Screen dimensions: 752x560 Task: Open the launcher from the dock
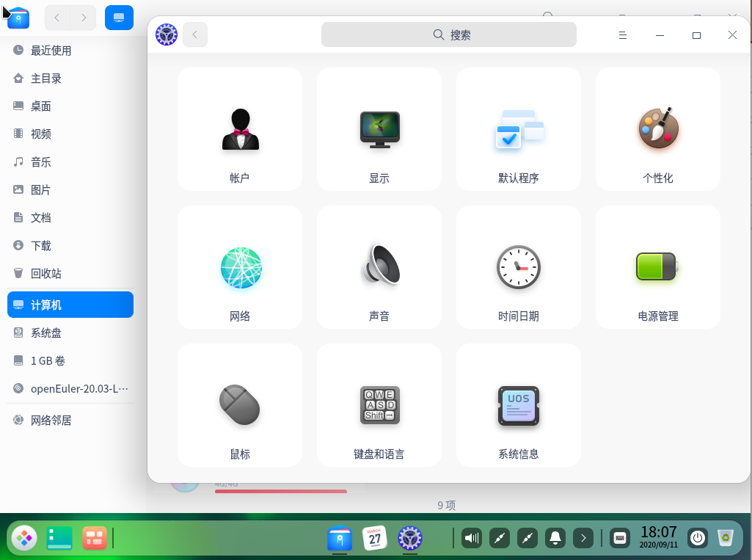25,538
